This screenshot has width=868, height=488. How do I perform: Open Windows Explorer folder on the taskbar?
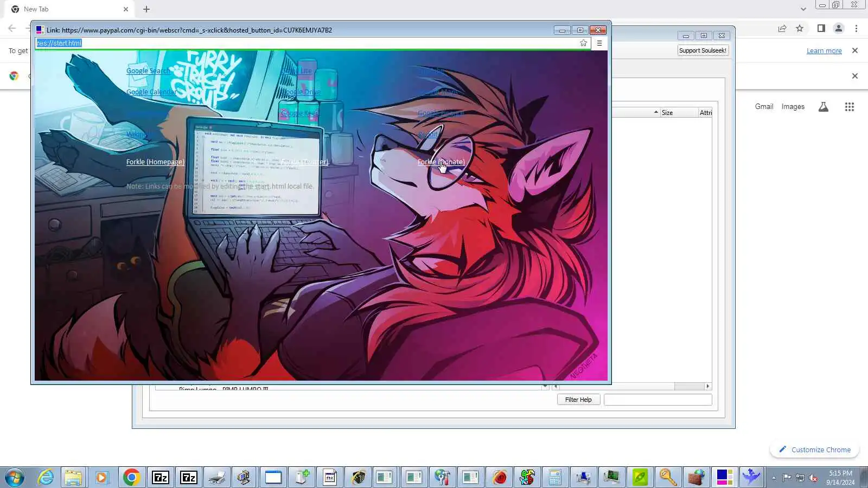point(73,477)
